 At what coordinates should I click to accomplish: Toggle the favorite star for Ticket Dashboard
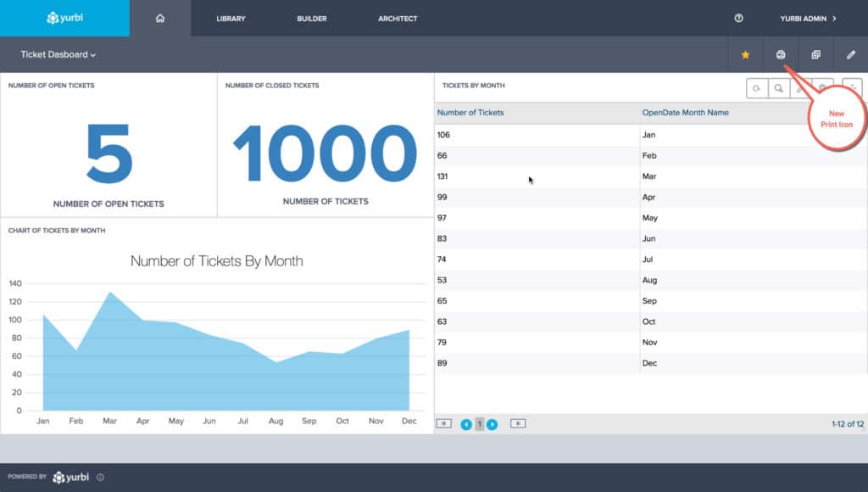click(x=744, y=53)
